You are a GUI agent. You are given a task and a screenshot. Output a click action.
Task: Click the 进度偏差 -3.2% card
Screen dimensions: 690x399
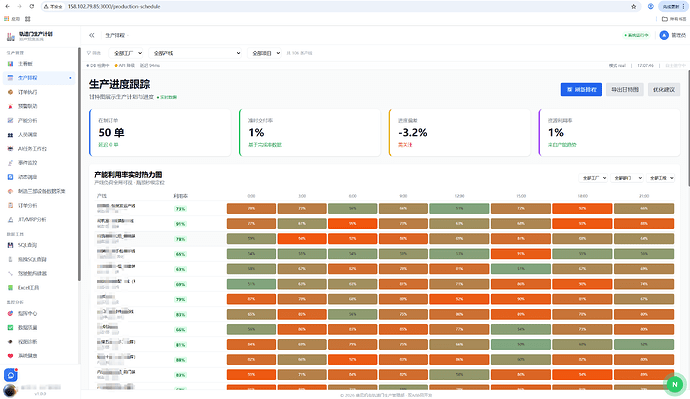(459, 132)
